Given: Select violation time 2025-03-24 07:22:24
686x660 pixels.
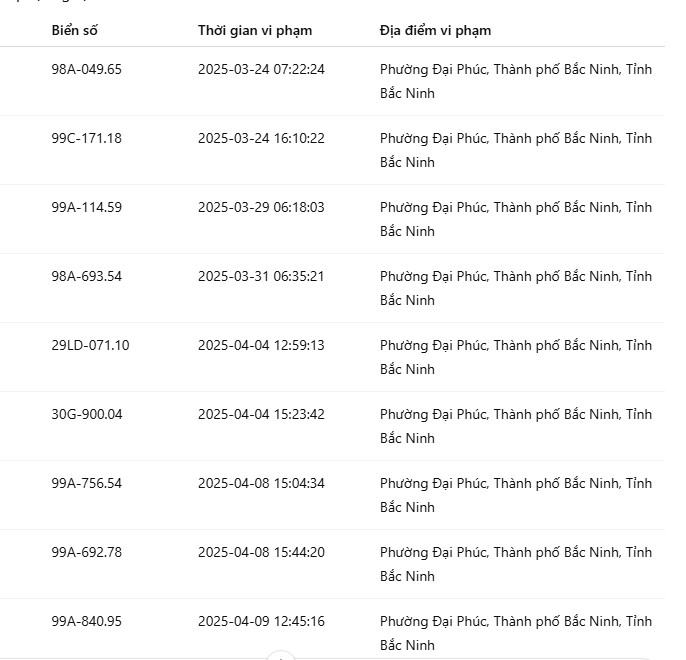Looking at the screenshot, I should (261, 69).
